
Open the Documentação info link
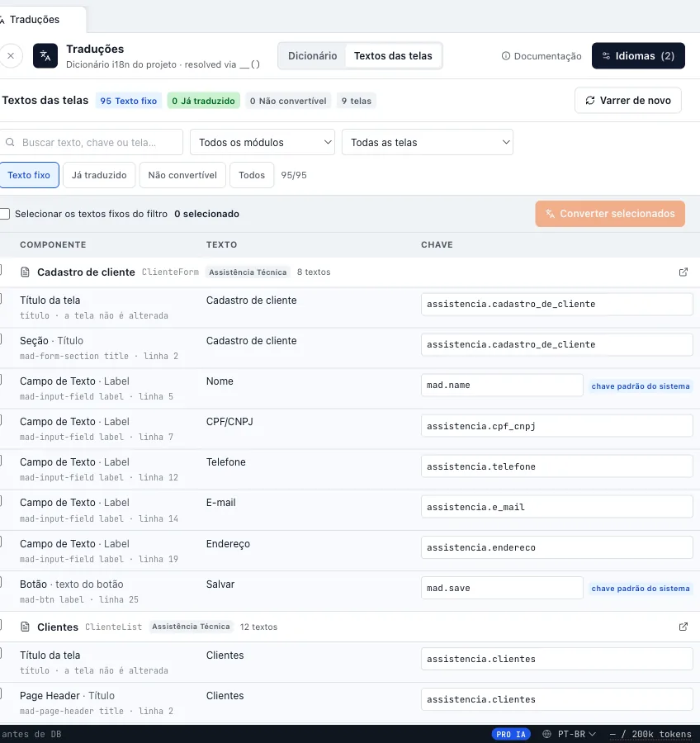(x=542, y=56)
